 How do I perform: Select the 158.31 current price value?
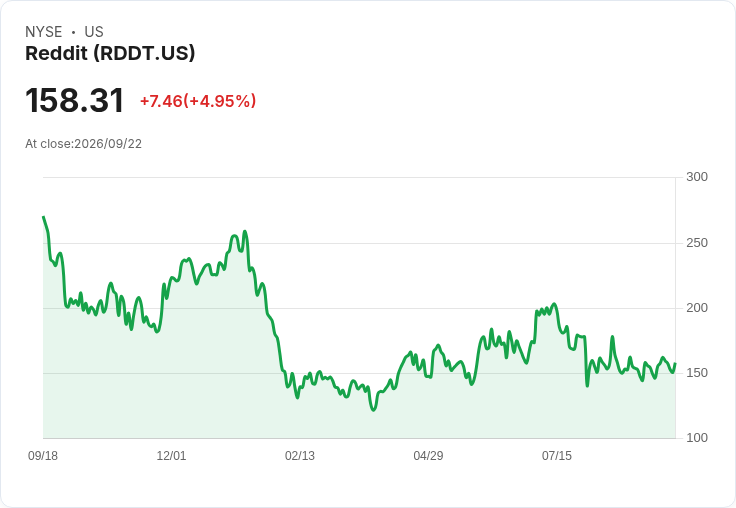click(x=74, y=100)
